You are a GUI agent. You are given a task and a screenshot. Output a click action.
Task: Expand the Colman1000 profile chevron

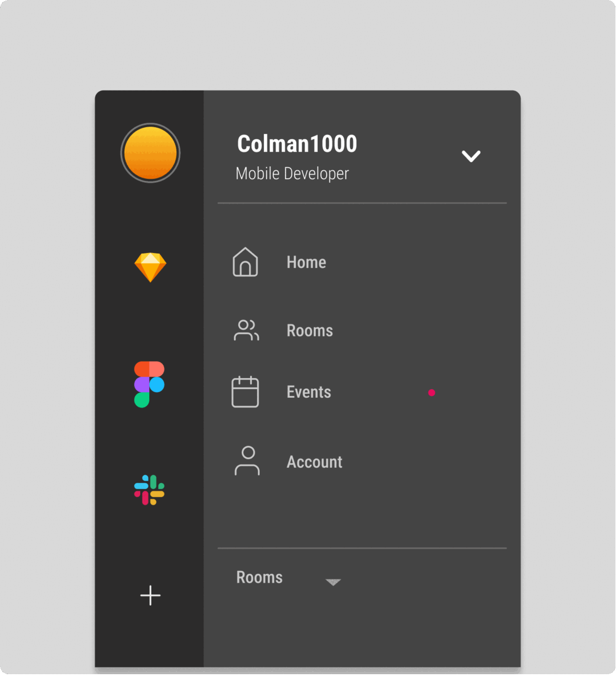[x=471, y=156]
